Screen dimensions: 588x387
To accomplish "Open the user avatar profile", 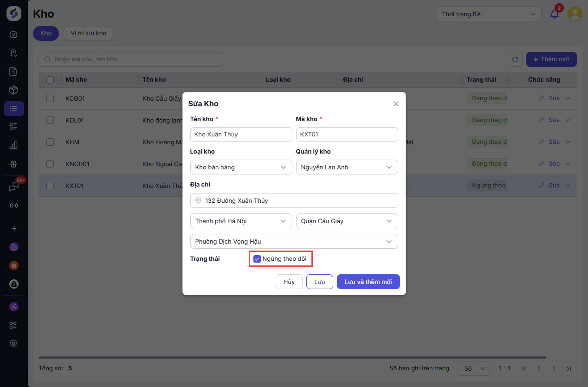I will click(575, 14).
